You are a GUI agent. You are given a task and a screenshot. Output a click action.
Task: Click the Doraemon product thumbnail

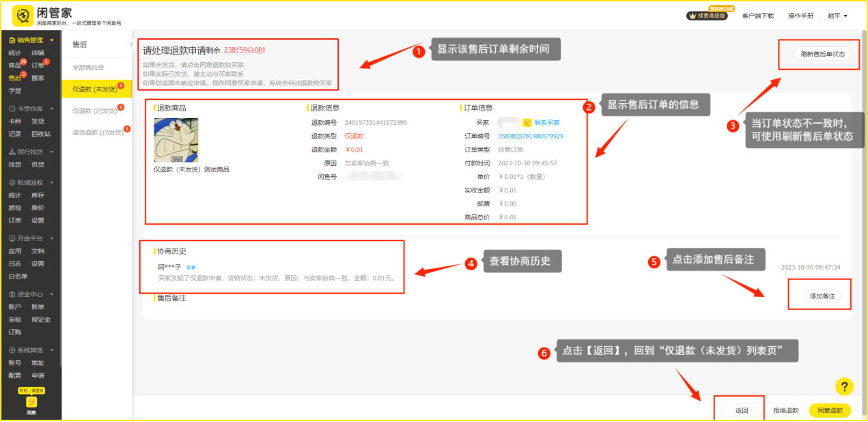[x=176, y=140]
